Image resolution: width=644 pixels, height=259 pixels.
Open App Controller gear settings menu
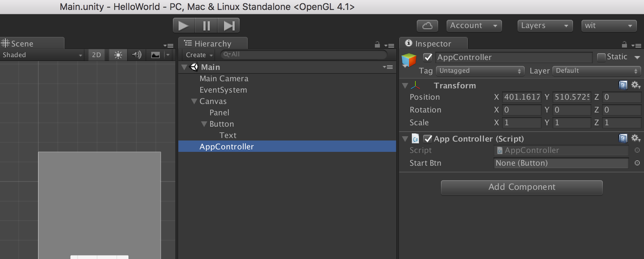pos(636,138)
